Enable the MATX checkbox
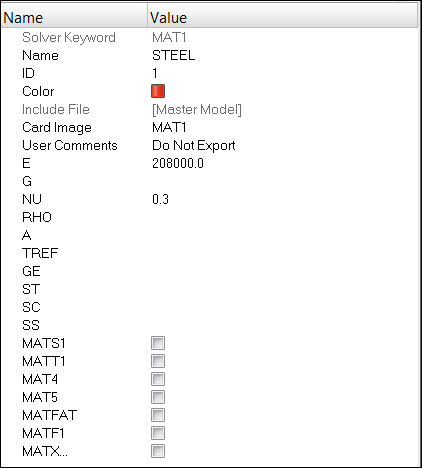The width and height of the screenshot is (422, 468). click(158, 451)
